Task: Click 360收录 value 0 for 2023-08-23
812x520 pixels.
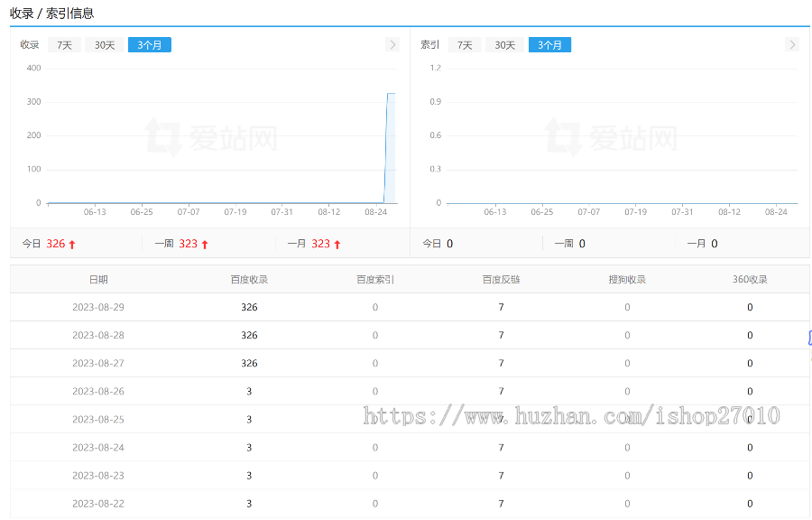Action: coord(750,476)
